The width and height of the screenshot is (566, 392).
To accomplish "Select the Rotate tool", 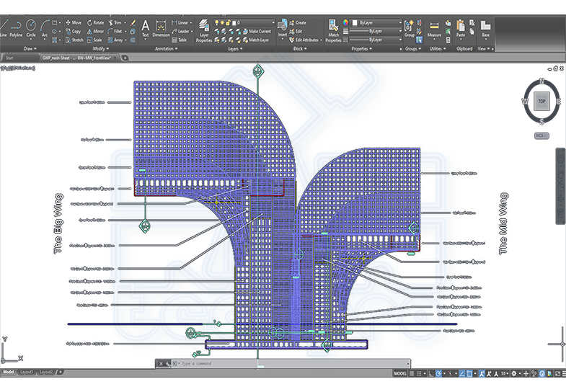I will point(96,23).
